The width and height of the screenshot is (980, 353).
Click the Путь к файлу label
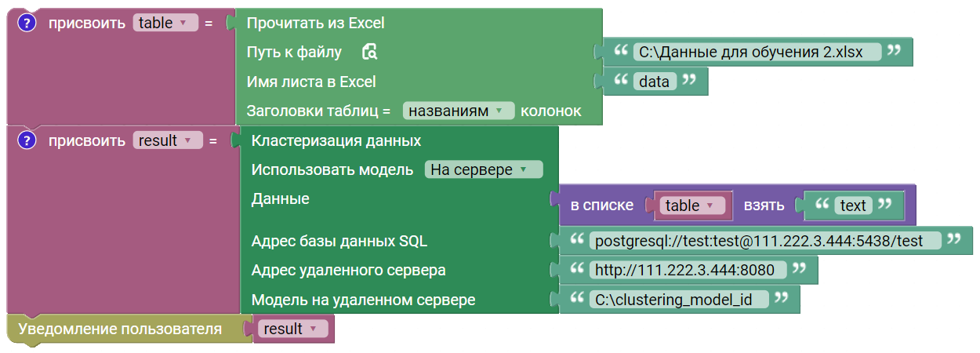[294, 53]
